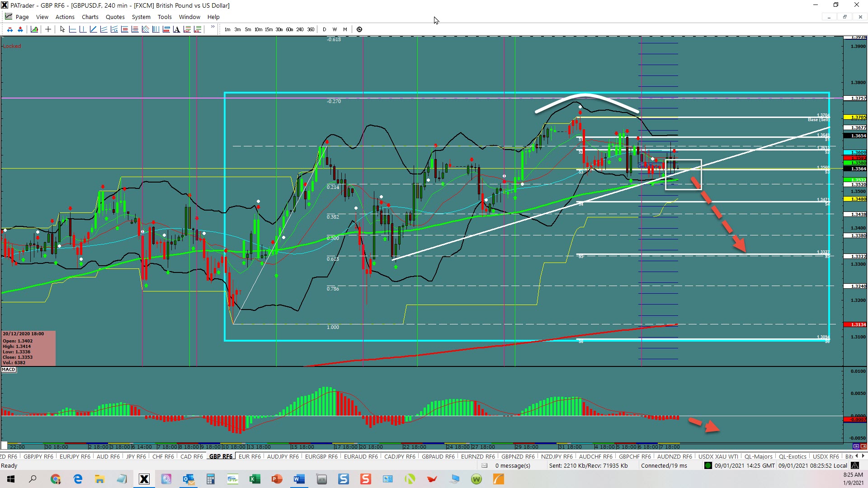The width and height of the screenshot is (868, 488).
Task: Select the PAT levels tool
Action: click(187, 29)
